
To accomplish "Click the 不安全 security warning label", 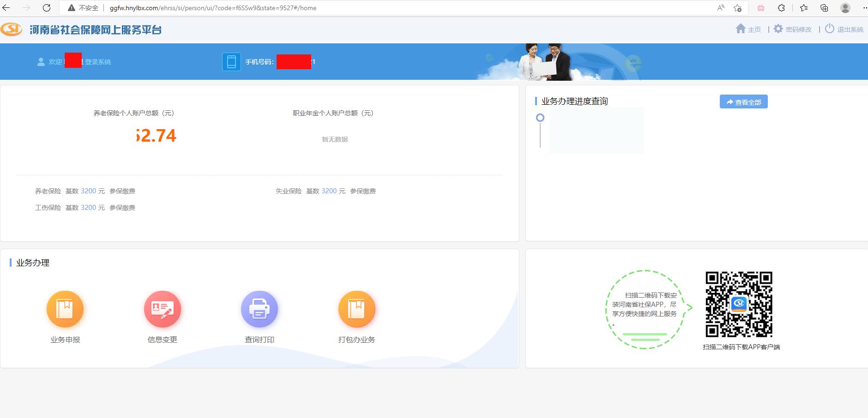I will coord(85,7).
